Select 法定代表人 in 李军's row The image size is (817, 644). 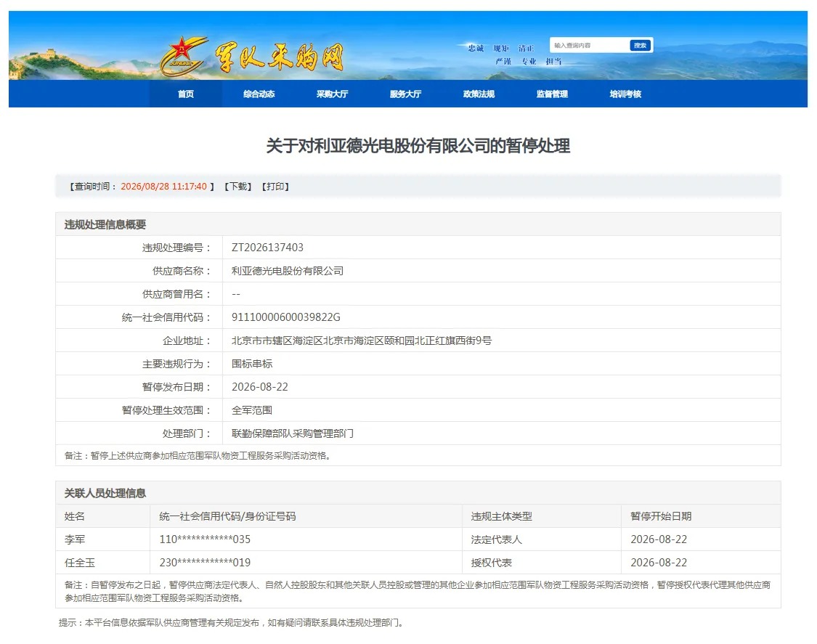pos(496,539)
